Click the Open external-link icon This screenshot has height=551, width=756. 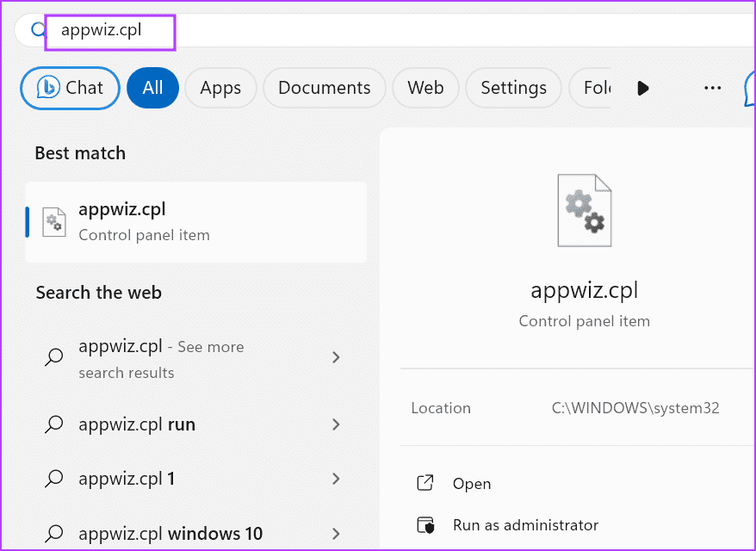tap(424, 483)
